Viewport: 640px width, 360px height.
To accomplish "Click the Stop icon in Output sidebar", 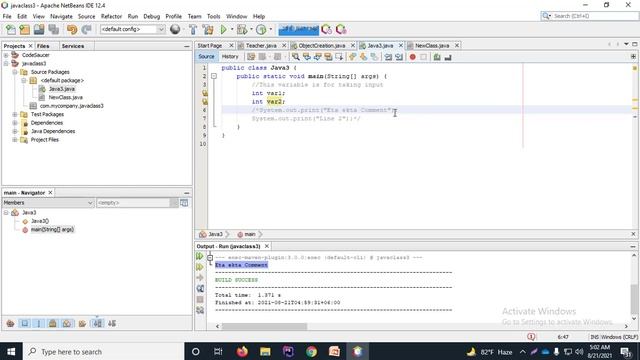I will (x=200, y=299).
